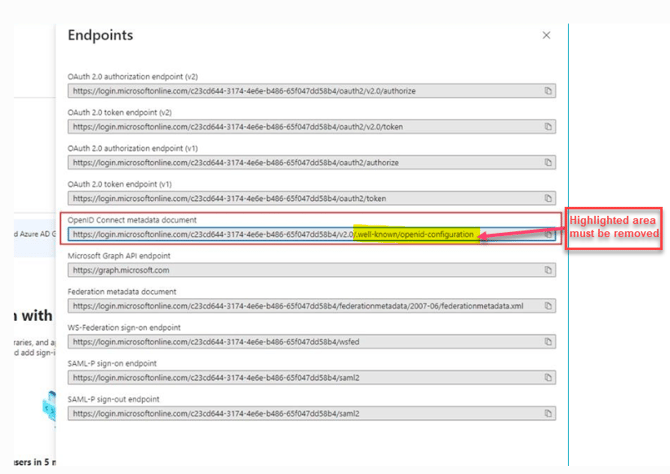Copy the SAML-P sign-out endpoint
The image size is (670, 474).
pos(548,413)
